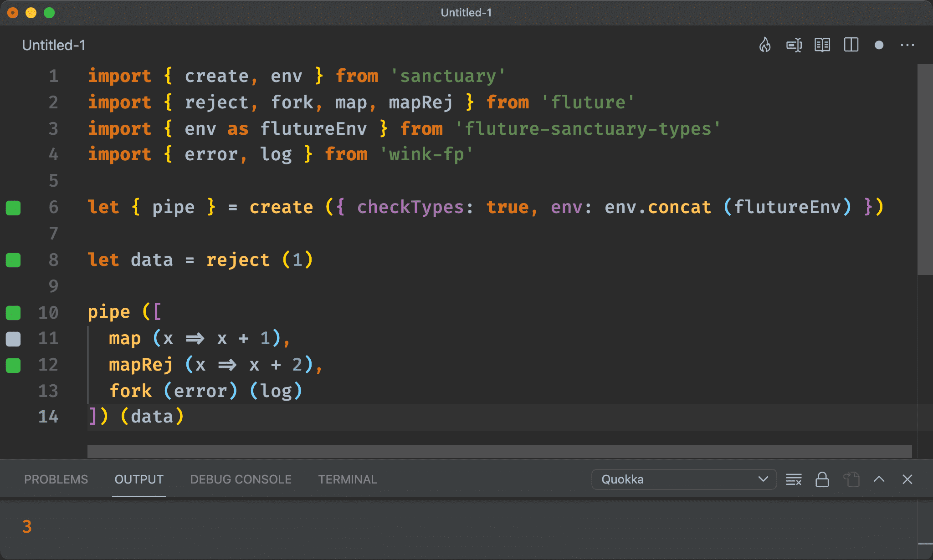Click the output value 3
933x560 pixels.
[x=27, y=527]
